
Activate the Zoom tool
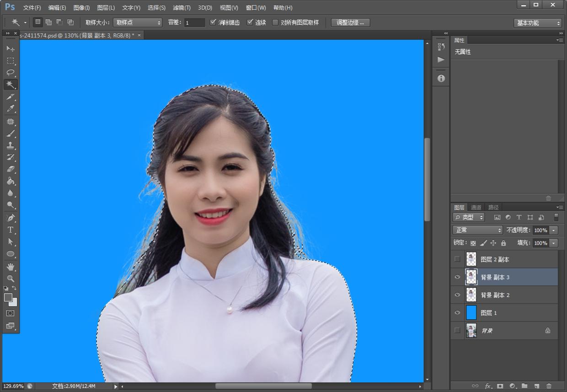point(11,278)
